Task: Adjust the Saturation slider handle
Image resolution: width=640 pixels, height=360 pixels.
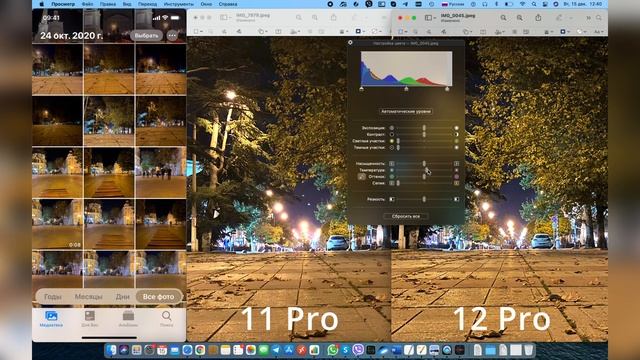Action: coord(424,164)
